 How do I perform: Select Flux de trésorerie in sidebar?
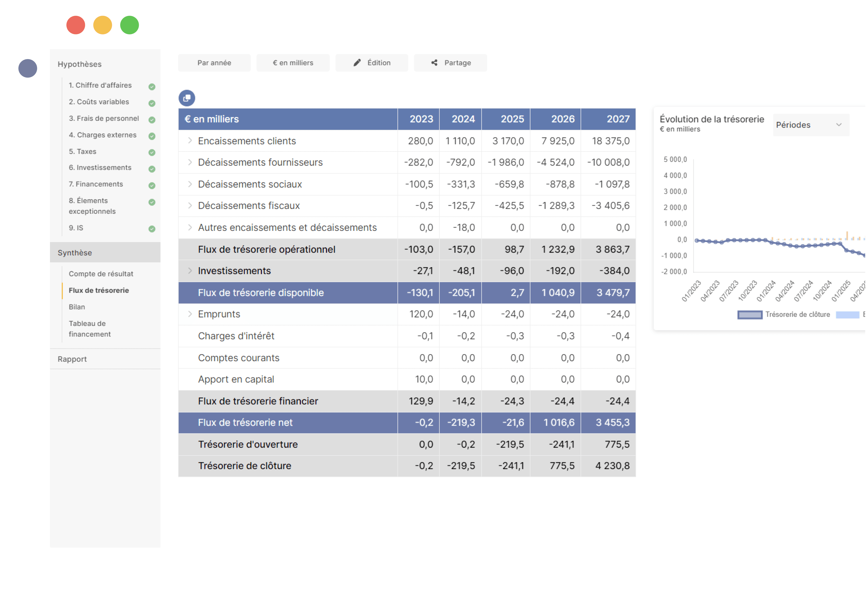(x=99, y=290)
